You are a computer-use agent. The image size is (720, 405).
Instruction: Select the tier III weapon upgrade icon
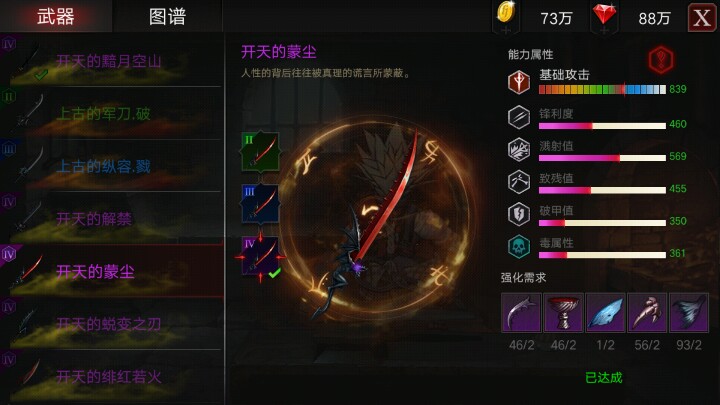tap(260, 203)
